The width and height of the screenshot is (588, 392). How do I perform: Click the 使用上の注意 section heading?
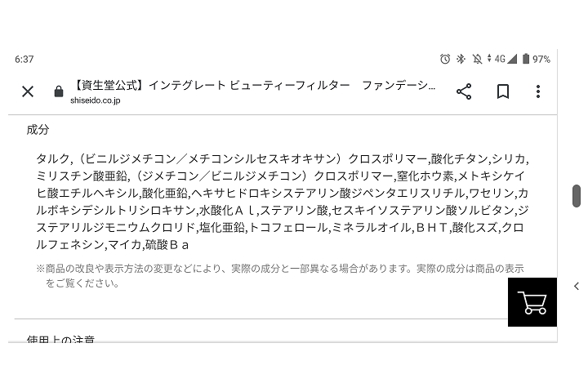pyautogui.click(x=60, y=339)
